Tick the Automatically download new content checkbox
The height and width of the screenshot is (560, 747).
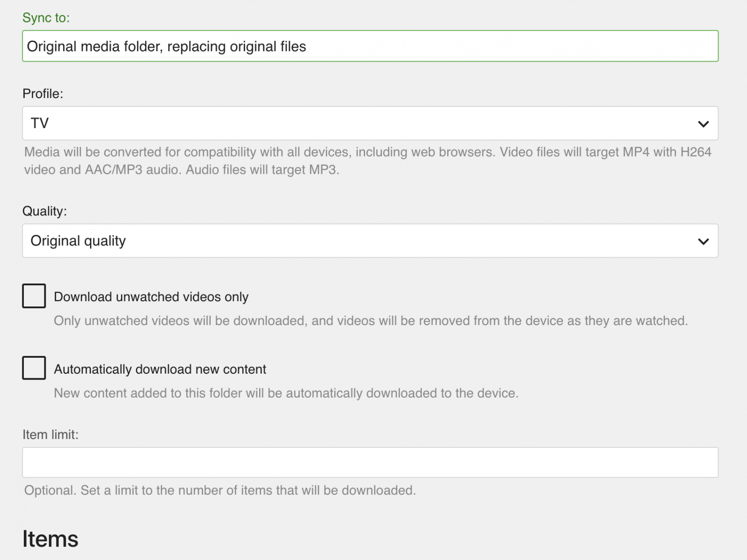point(34,368)
